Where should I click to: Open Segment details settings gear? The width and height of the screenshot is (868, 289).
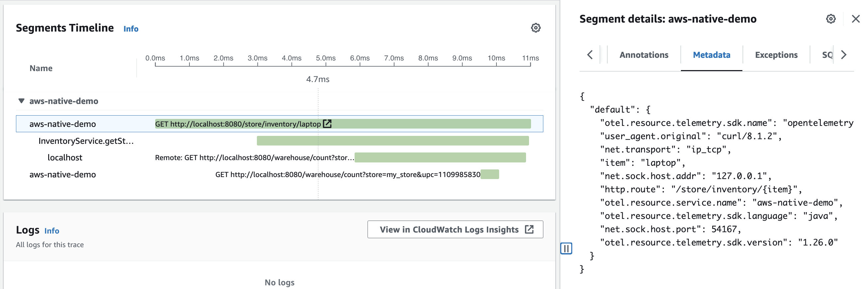click(830, 19)
